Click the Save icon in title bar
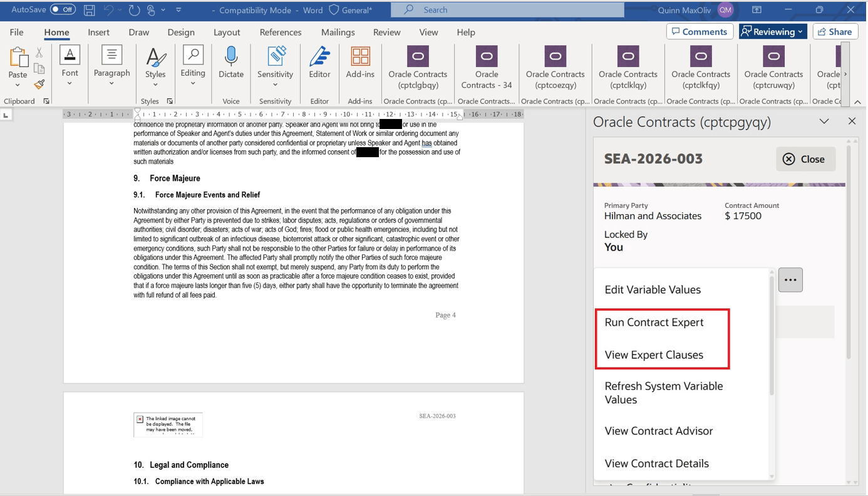Viewport: 868px width, 496px height. pos(90,10)
